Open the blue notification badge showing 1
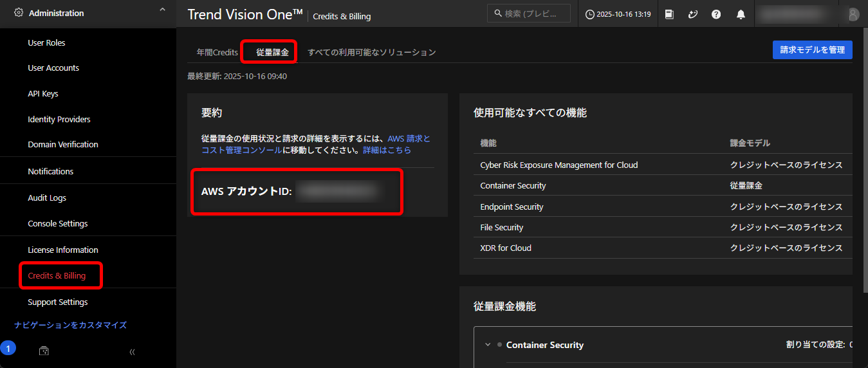This screenshot has width=868, height=368. pos(8,348)
